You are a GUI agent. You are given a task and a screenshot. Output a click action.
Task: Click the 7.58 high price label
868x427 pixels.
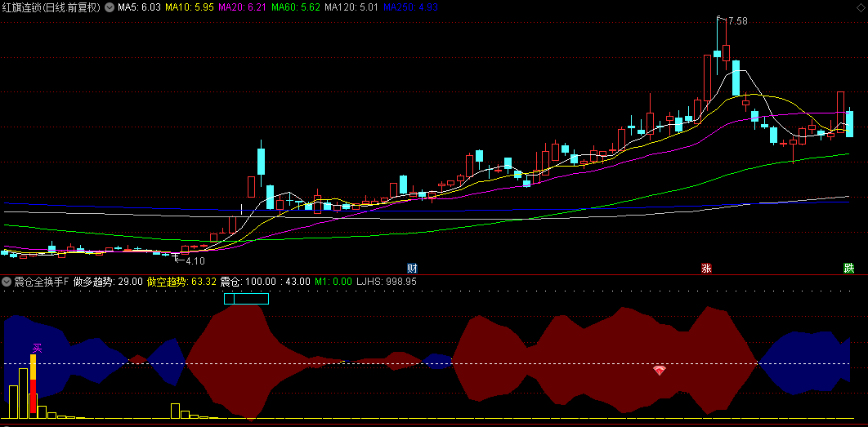point(737,21)
